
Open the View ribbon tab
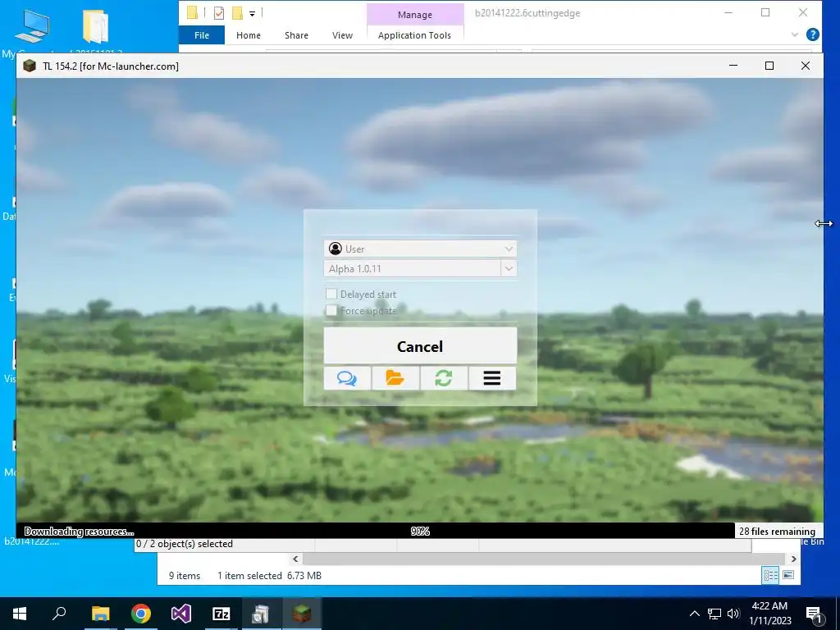(342, 34)
